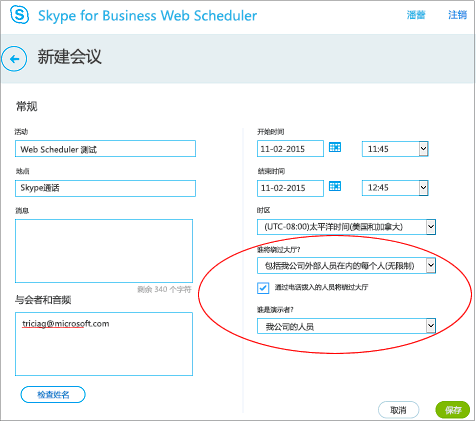476x422 pixels.
Task: Click the start date 11-02-2015 field
Action: pyautogui.click(x=290, y=149)
